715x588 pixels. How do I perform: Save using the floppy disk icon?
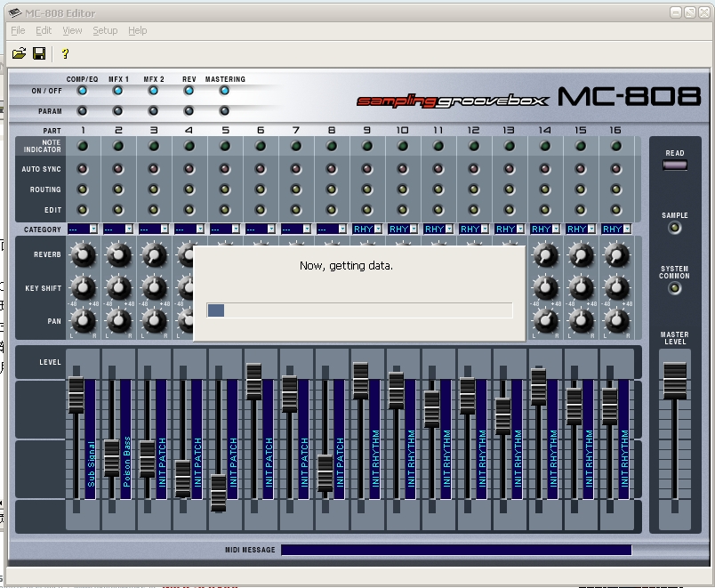pyautogui.click(x=39, y=54)
